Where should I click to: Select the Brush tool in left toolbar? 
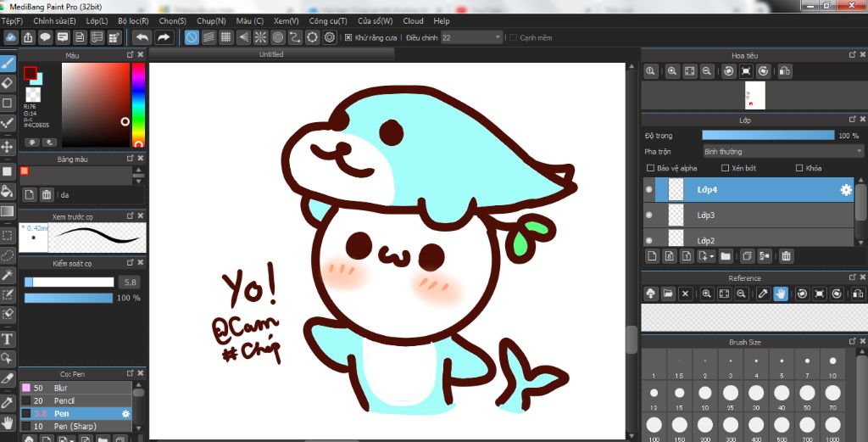[7, 63]
